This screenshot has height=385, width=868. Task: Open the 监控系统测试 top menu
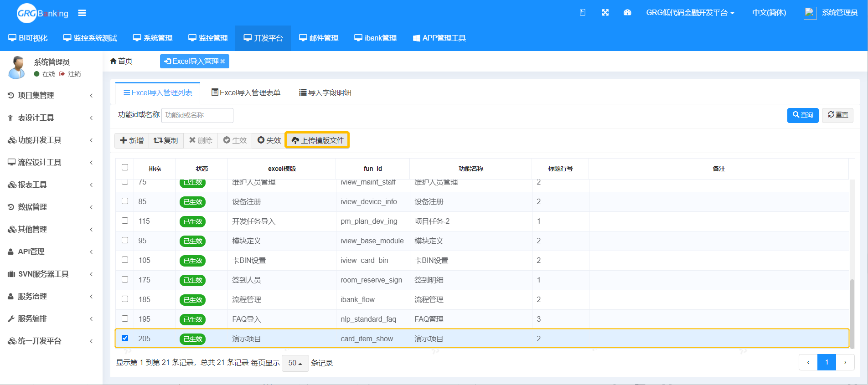click(x=90, y=38)
